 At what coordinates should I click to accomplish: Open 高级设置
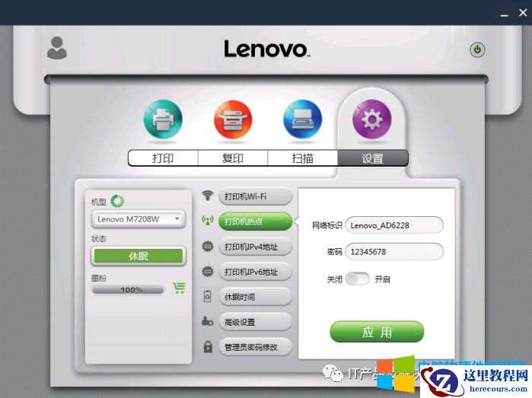tap(256, 322)
